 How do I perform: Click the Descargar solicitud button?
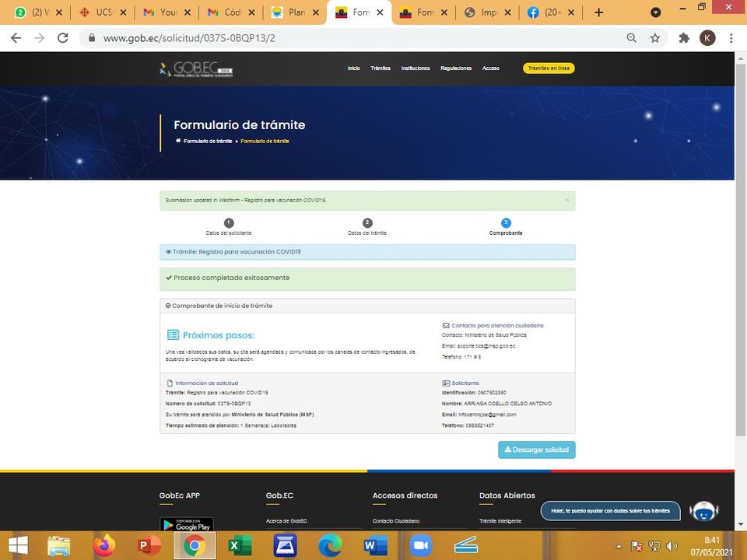pyautogui.click(x=537, y=450)
